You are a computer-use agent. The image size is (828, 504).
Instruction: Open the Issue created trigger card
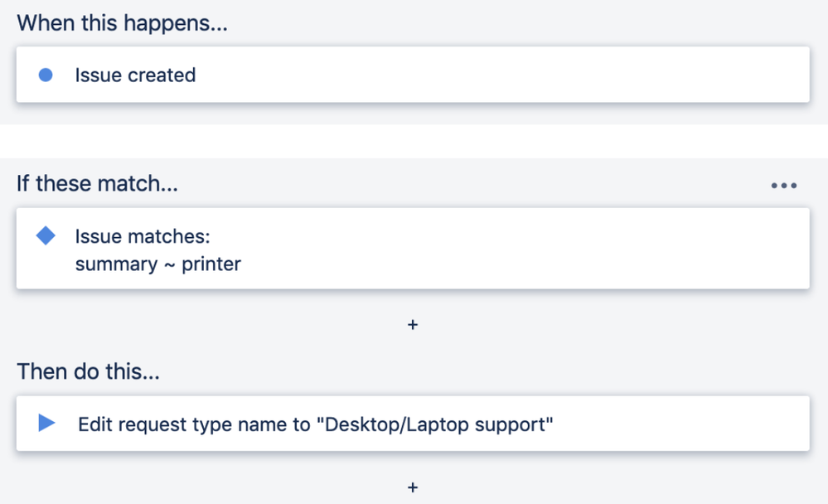(497, 75)
